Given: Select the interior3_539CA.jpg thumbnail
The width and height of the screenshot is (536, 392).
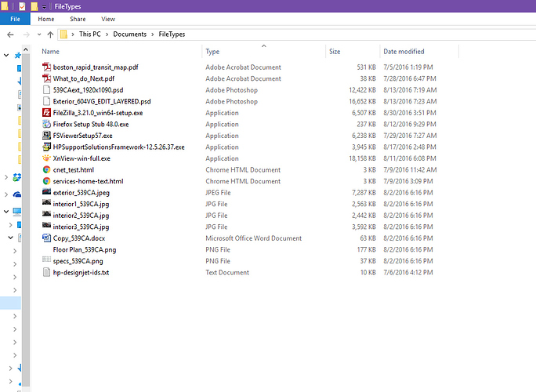Looking at the screenshot, I should coord(46,225).
